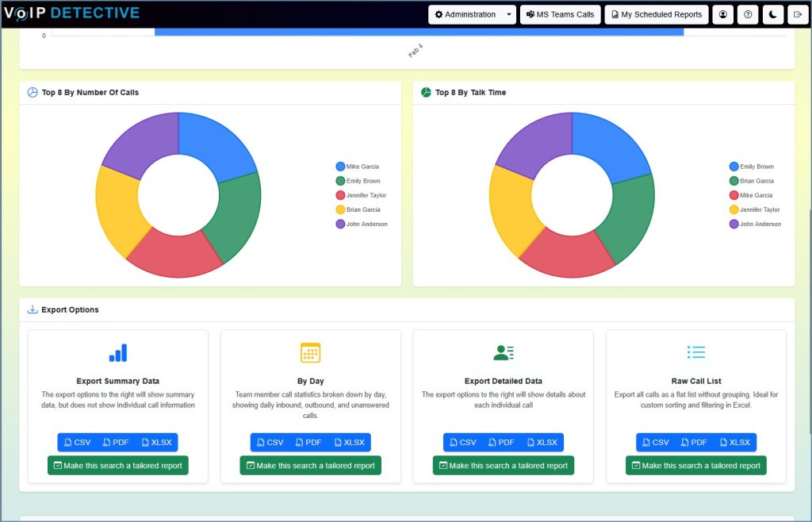Open the user account icon
Viewport: 812px width, 522px height.
[722, 13]
